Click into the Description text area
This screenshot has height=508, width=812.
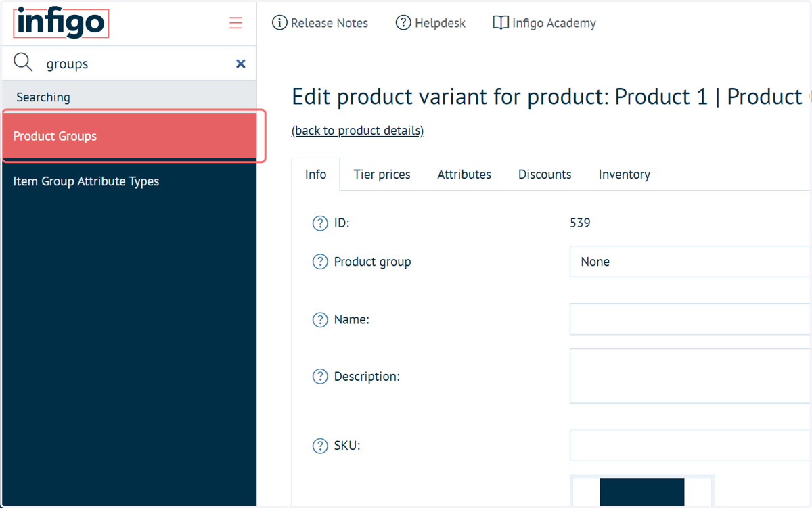tap(690, 376)
